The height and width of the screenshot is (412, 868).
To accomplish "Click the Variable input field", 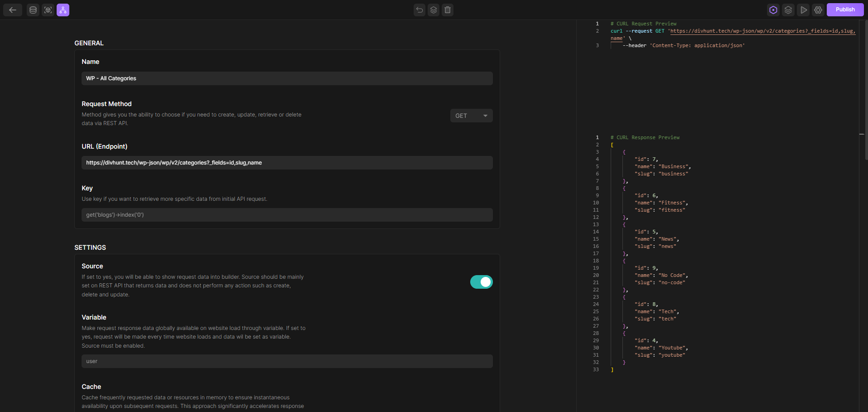I will [287, 361].
